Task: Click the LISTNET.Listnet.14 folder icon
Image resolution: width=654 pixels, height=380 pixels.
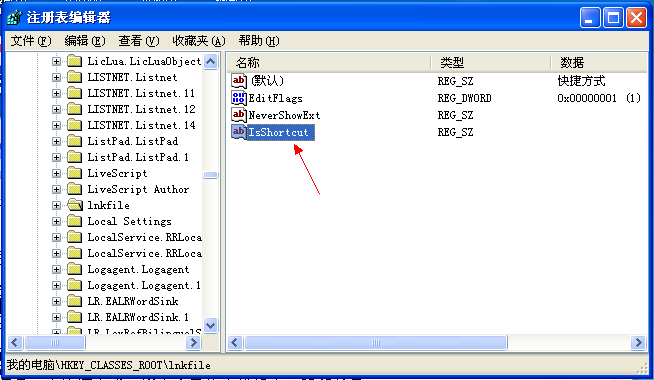Action: (74, 125)
